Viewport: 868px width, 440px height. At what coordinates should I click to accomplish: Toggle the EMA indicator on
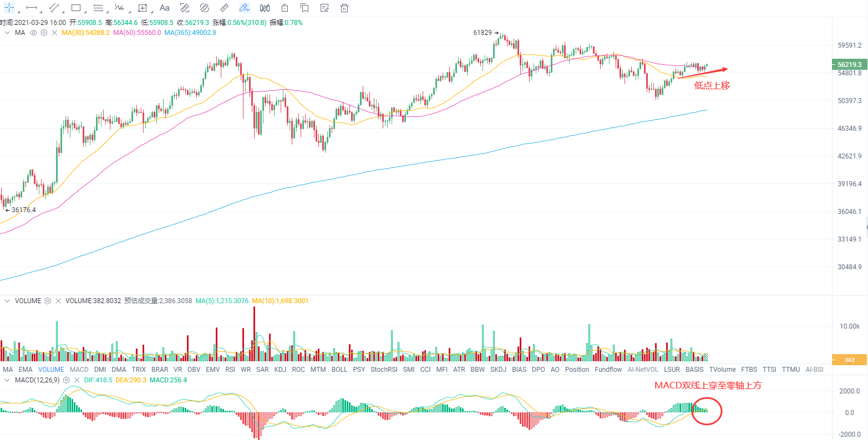coord(26,369)
